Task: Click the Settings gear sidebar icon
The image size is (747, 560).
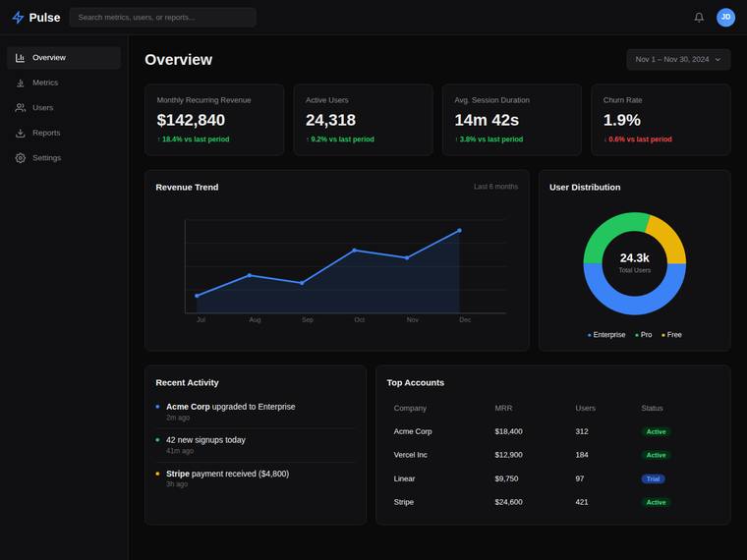Action: click(20, 158)
